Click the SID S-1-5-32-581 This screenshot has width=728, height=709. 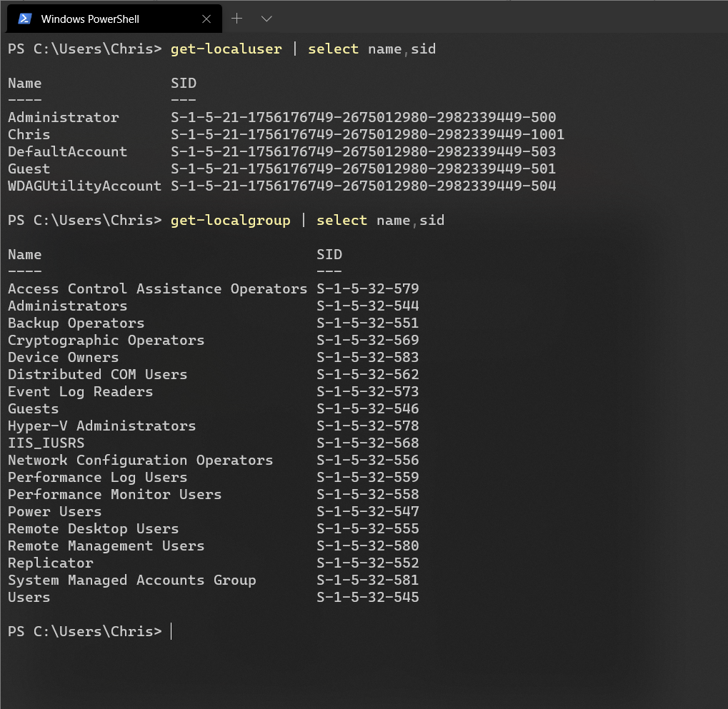point(368,581)
